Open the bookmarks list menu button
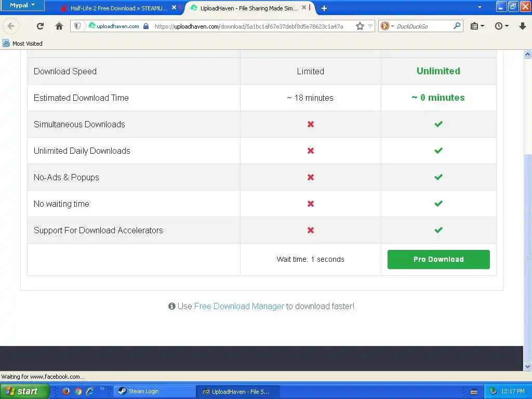Screen dimensions: 532x399 [477, 26]
